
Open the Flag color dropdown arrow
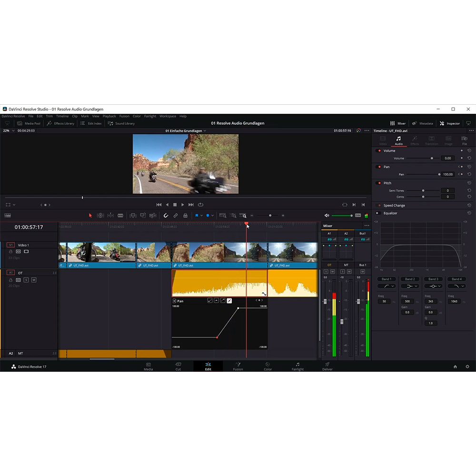pyautogui.click(x=201, y=216)
